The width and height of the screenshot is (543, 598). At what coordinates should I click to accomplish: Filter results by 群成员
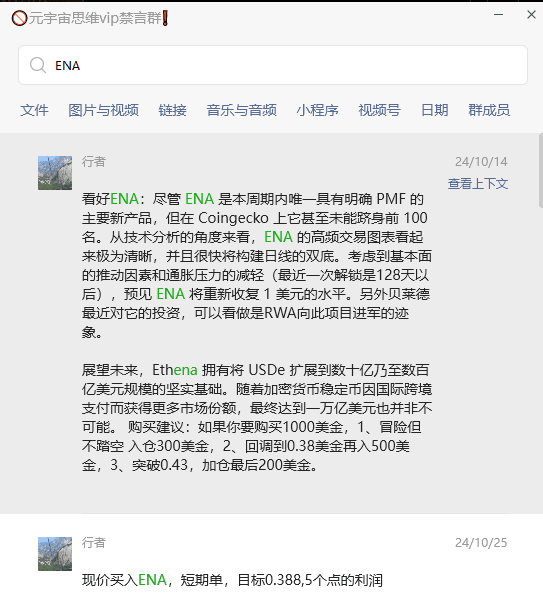[x=489, y=110]
